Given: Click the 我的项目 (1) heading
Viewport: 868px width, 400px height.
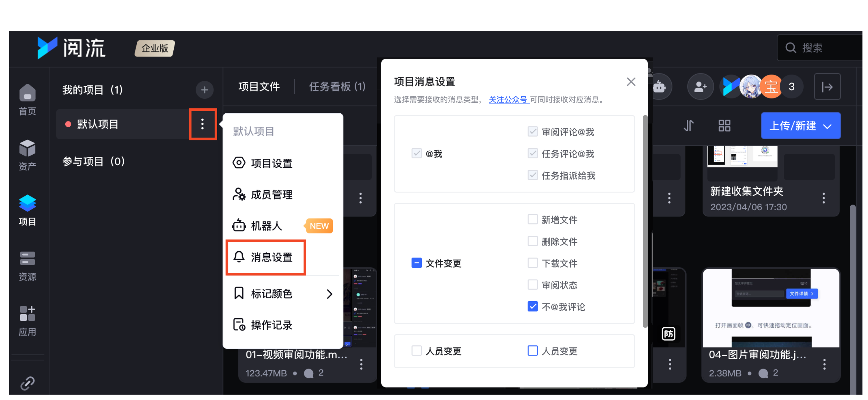Looking at the screenshot, I should 93,90.
